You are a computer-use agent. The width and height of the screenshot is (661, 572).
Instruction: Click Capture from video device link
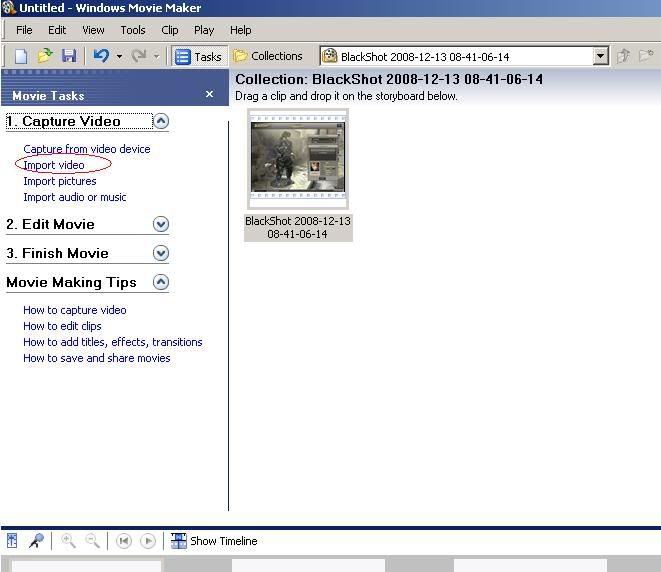(87, 149)
